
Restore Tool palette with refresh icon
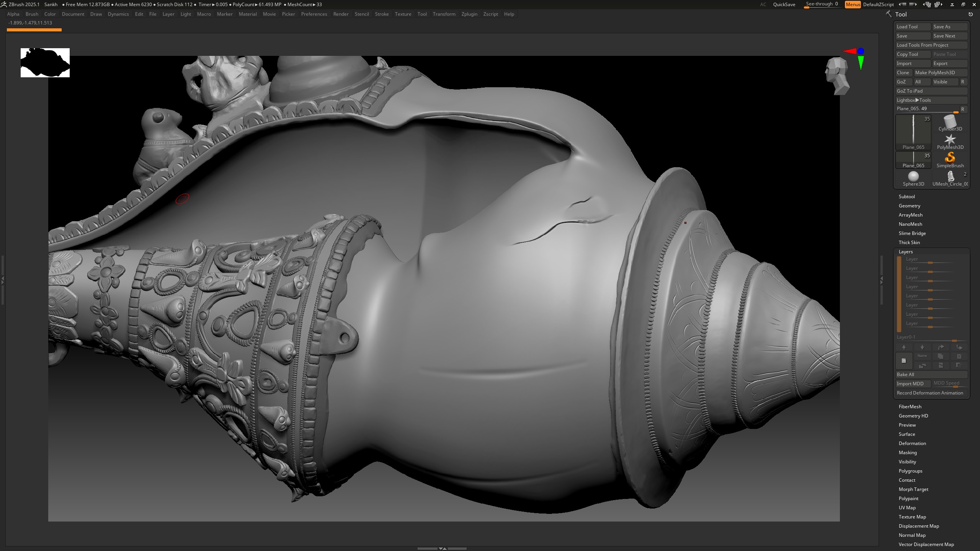click(x=970, y=14)
